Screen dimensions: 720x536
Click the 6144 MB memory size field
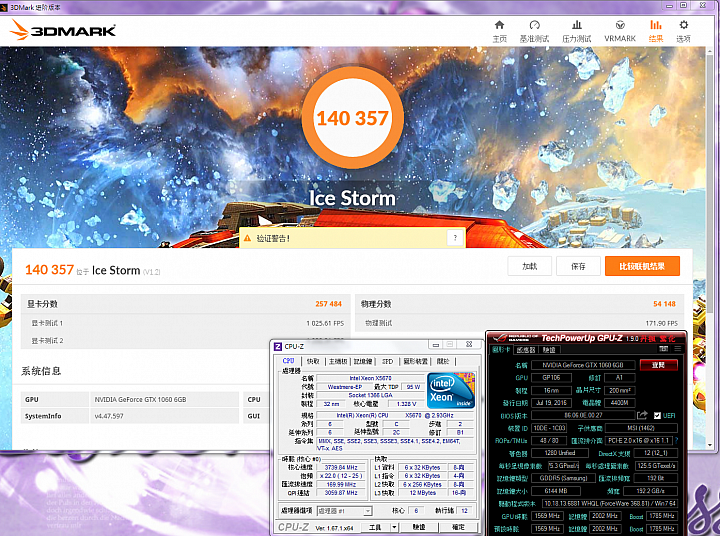coord(556,491)
